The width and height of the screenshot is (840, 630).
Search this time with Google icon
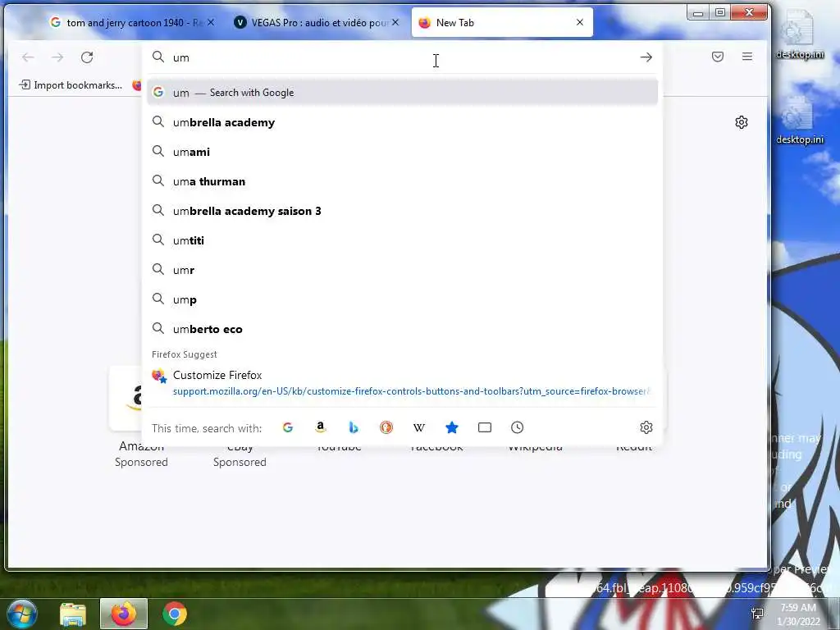pos(288,427)
